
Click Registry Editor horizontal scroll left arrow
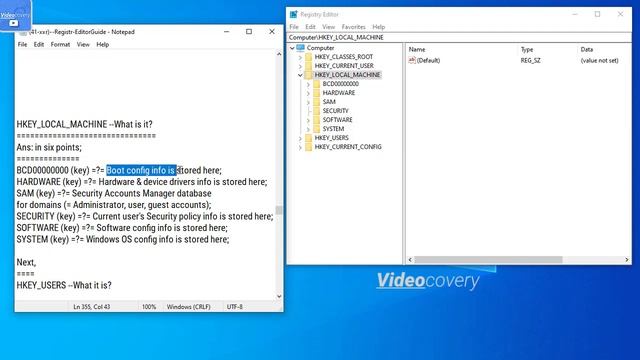click(410, 260)
